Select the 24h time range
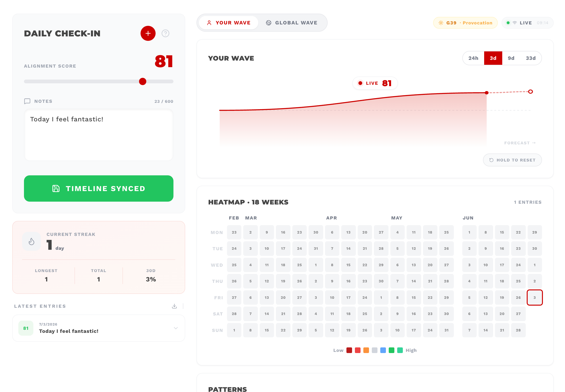Image resolution: width=565 pixels, height=392 pixels. coord(473,58)
